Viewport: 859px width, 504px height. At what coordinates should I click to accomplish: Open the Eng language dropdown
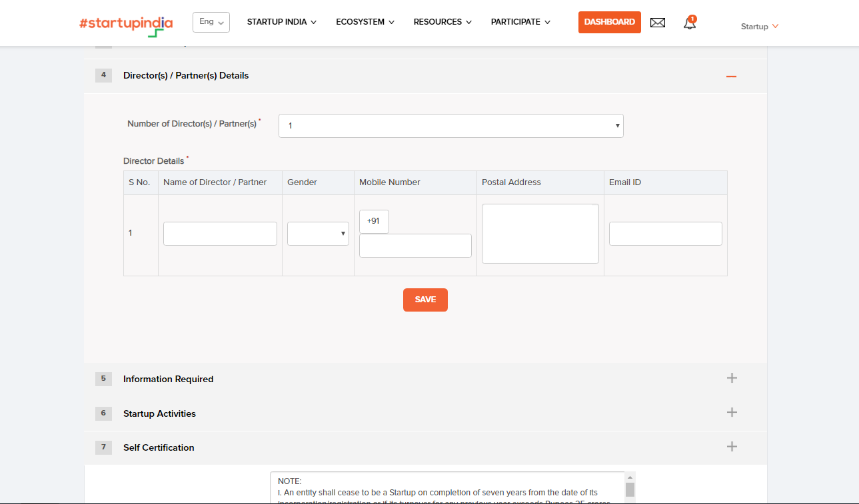pyautogui.click(x=211, y=22)
